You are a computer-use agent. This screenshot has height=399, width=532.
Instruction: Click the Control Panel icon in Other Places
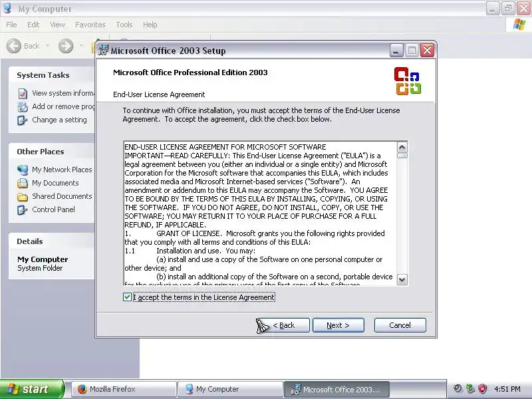(23, 209)
